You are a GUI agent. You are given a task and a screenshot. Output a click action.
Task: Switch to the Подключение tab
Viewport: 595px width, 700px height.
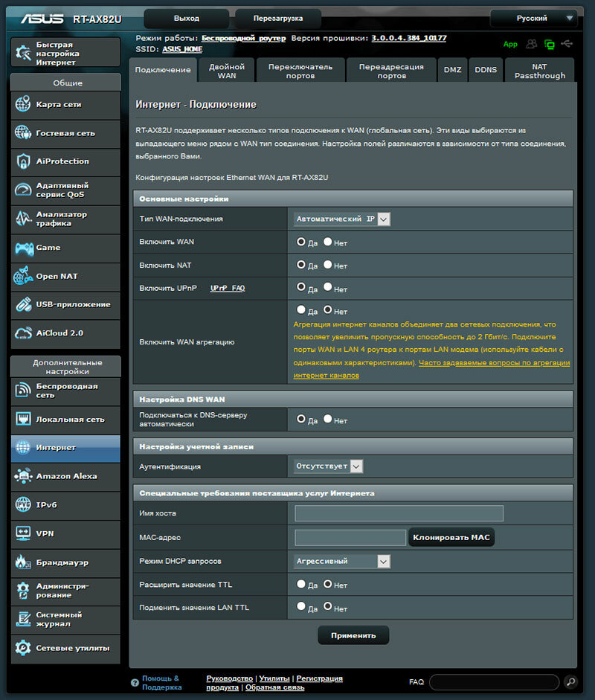(163, 70)
